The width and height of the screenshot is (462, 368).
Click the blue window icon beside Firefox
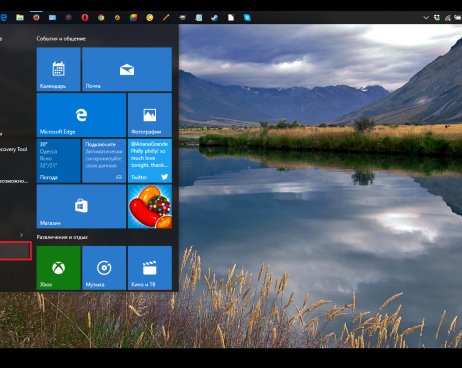click(52, 17)
